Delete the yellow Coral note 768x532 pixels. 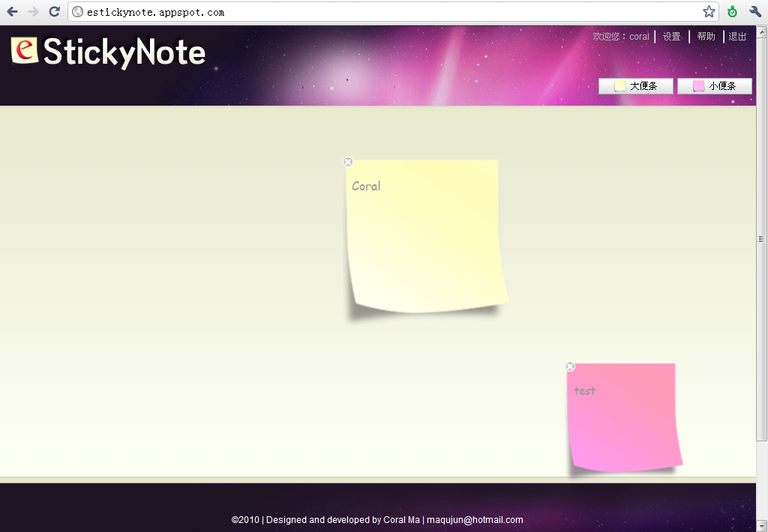point(348,162)
